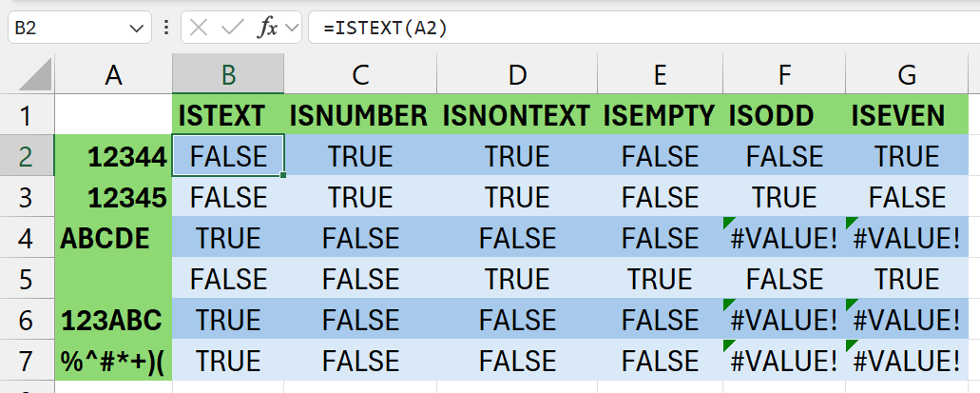Click ISNONTEXT TRUE cell in row 5
980x393 pixels.
(x=517, y=279)
